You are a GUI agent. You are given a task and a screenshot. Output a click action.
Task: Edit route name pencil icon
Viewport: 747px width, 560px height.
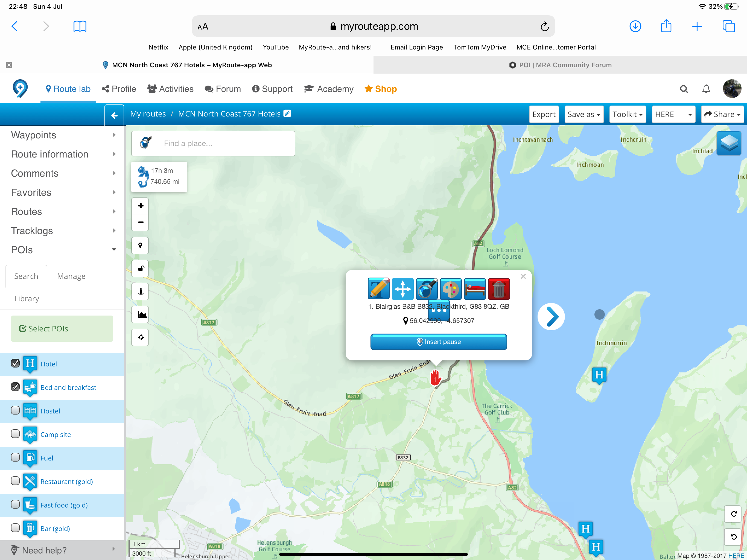tap(287, 113)
